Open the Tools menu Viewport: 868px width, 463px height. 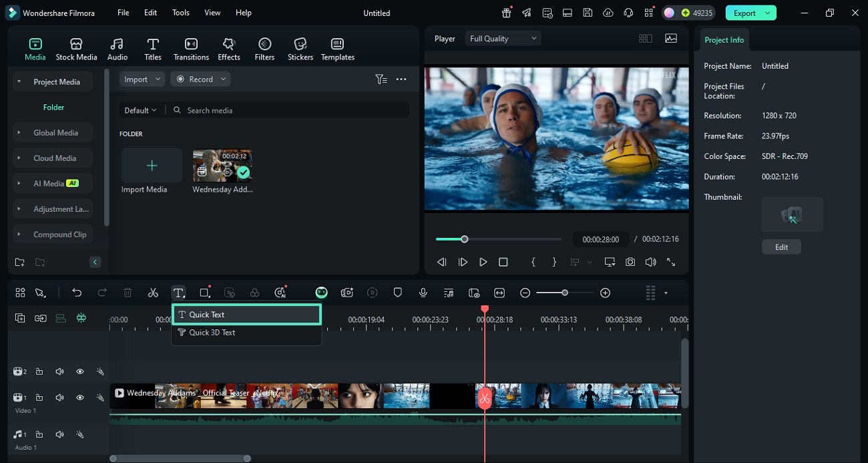point(181,13)
